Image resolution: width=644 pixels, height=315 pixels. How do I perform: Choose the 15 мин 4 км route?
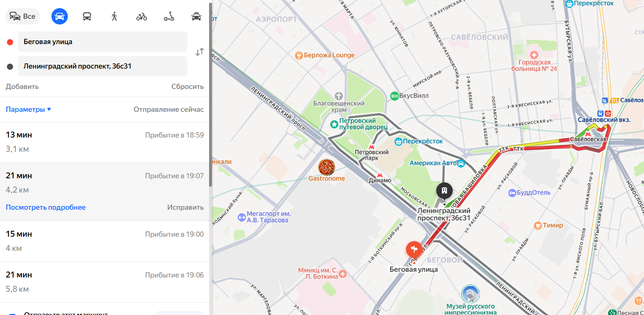[x=105, y=241]
